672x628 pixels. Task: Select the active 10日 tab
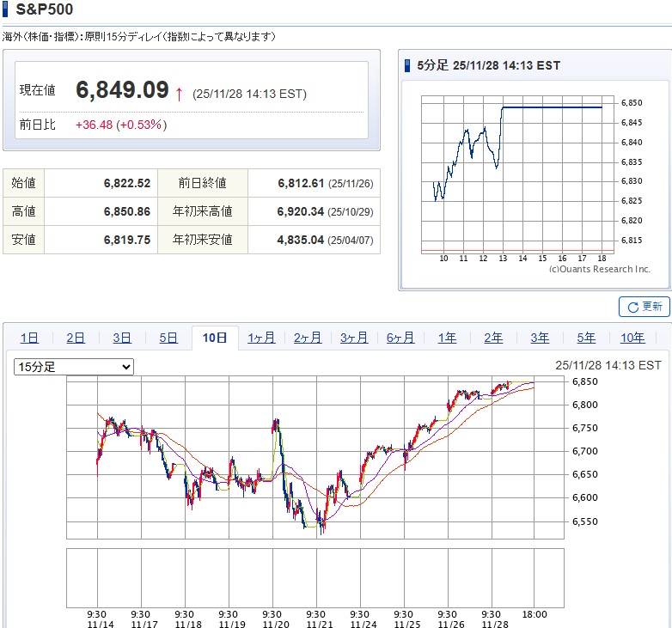coord(215,338)
